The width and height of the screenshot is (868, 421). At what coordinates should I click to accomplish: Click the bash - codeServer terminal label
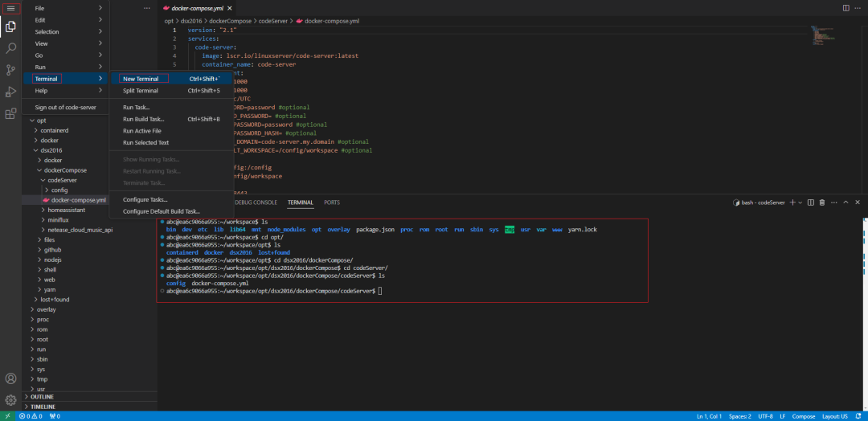click(759, 202)
